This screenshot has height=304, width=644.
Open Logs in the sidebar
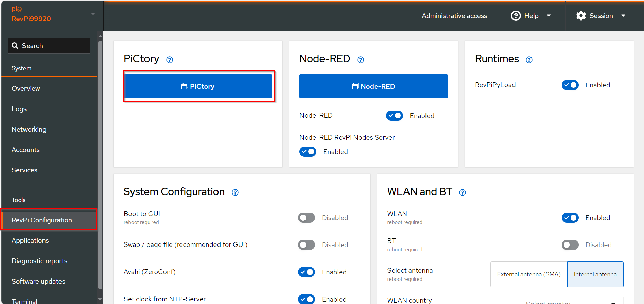(x=49, y=109)
